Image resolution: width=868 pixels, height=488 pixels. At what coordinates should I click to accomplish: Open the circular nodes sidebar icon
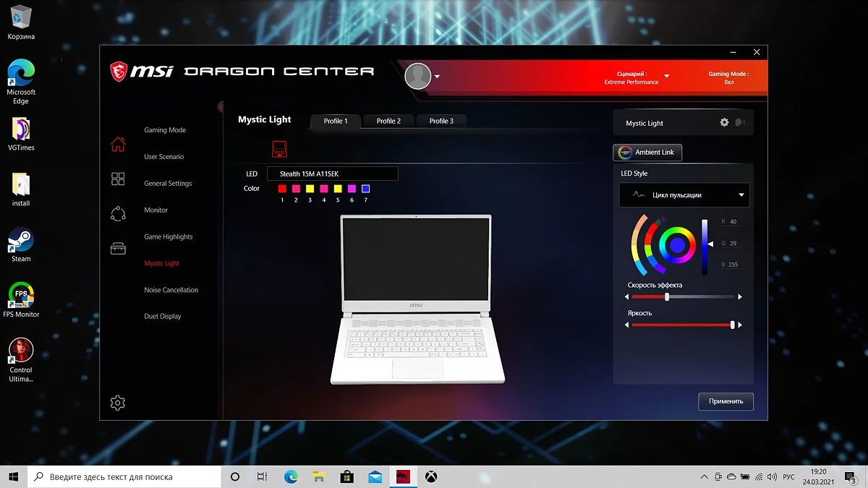[x=118, y=213]
